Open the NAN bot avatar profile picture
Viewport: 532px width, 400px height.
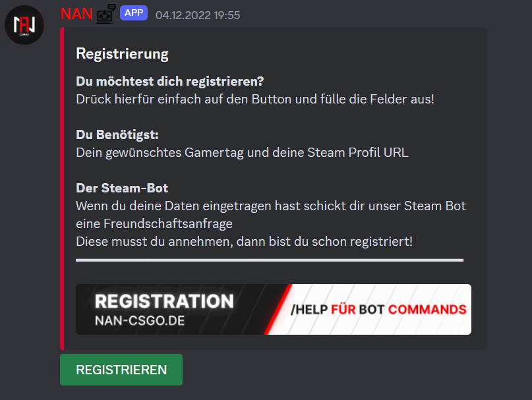24,25
